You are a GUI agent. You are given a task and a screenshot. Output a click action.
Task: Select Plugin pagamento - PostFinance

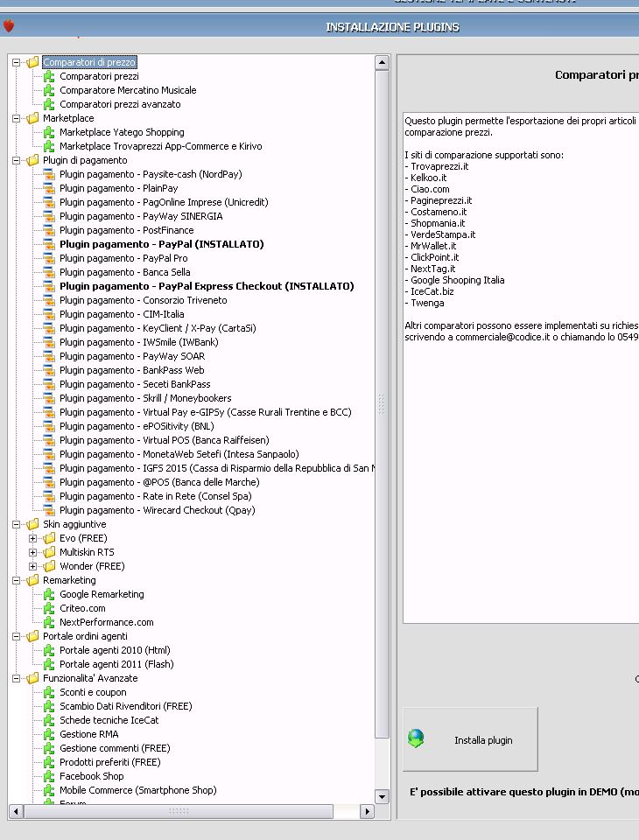click(x=127, y=230)
